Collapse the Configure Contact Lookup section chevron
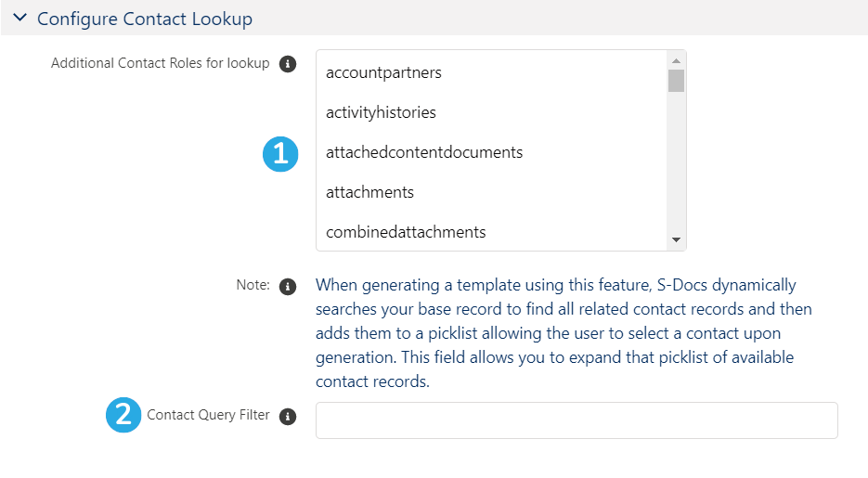868x478 pixels. click(x=19, y=18)
